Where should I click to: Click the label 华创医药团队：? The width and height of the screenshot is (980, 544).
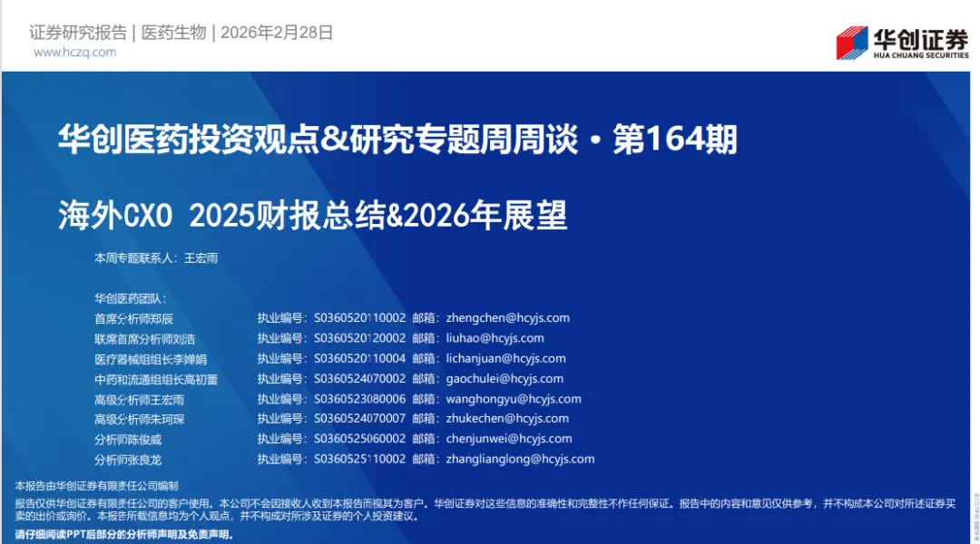pos(131,298)
